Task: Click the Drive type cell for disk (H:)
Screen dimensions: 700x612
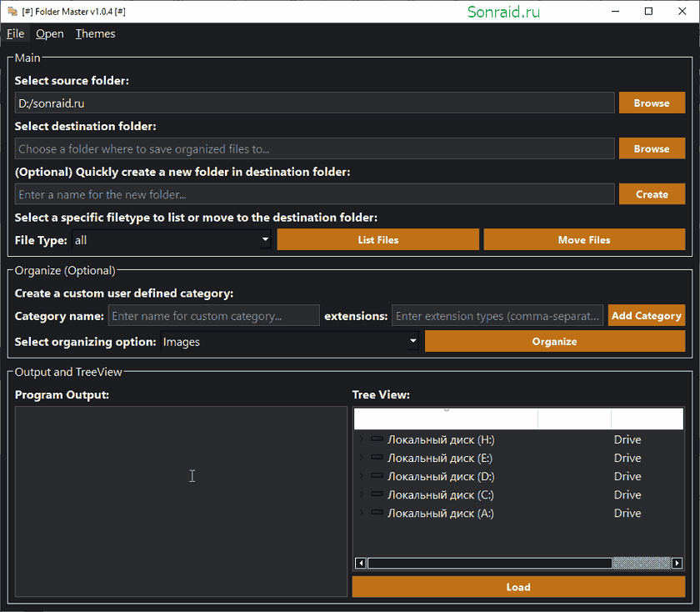Action: pos(627,439)
